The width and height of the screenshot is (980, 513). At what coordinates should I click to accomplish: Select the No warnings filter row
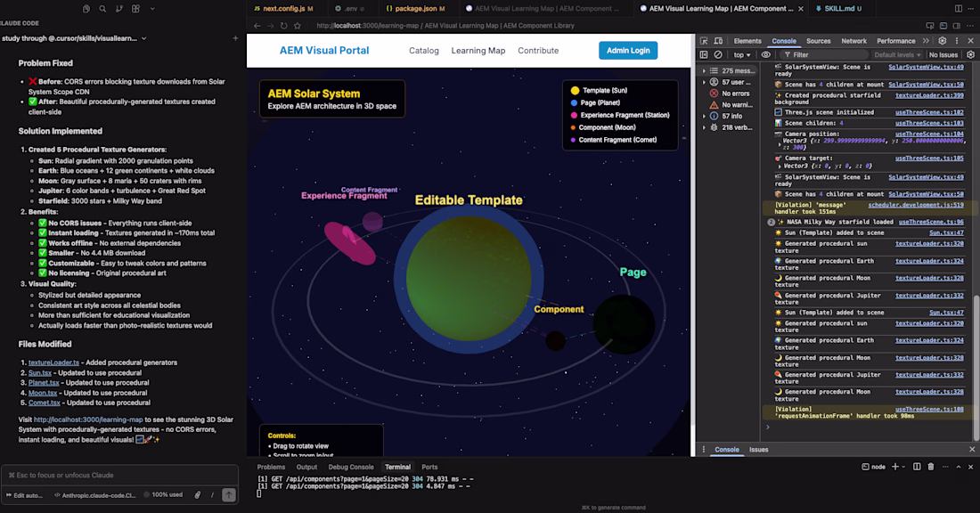(730, 104)
